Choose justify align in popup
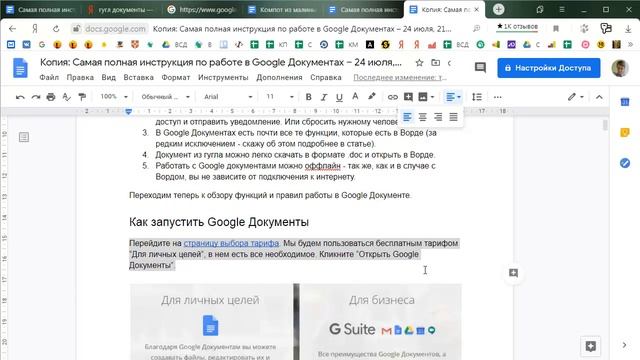 pos(453,117)
